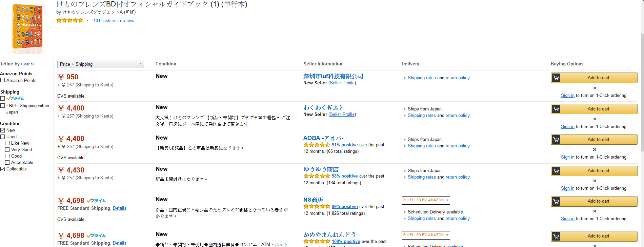The image size is (644, 247).
Task: Tick the Like New checkbox
Action: point(7,143)
